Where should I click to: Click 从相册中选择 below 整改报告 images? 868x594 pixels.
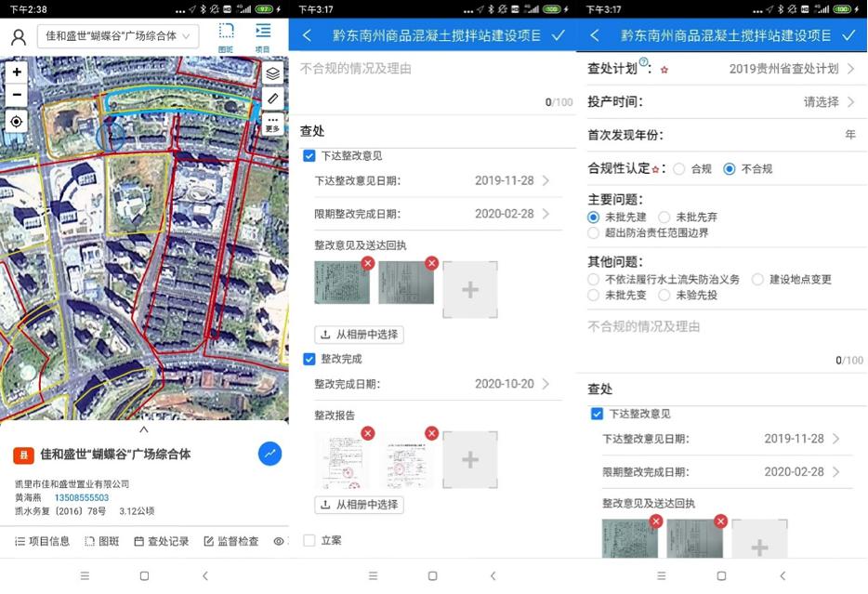pyautogui.click(x=359, y=505)
